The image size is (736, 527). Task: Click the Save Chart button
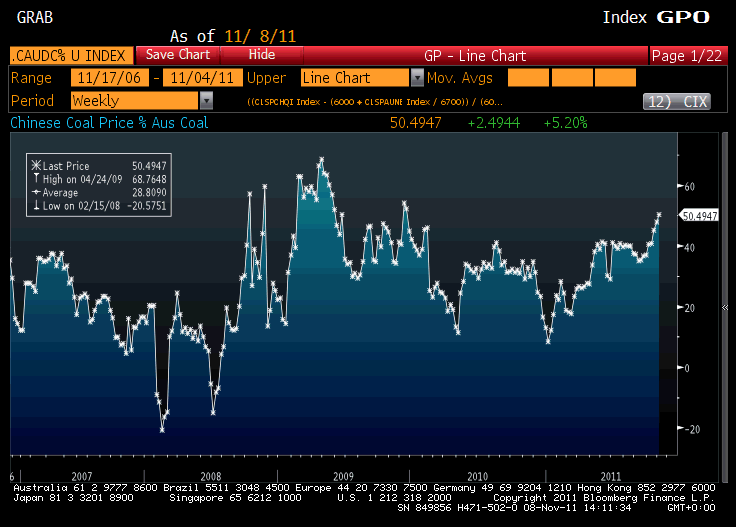tap(178, 55)
